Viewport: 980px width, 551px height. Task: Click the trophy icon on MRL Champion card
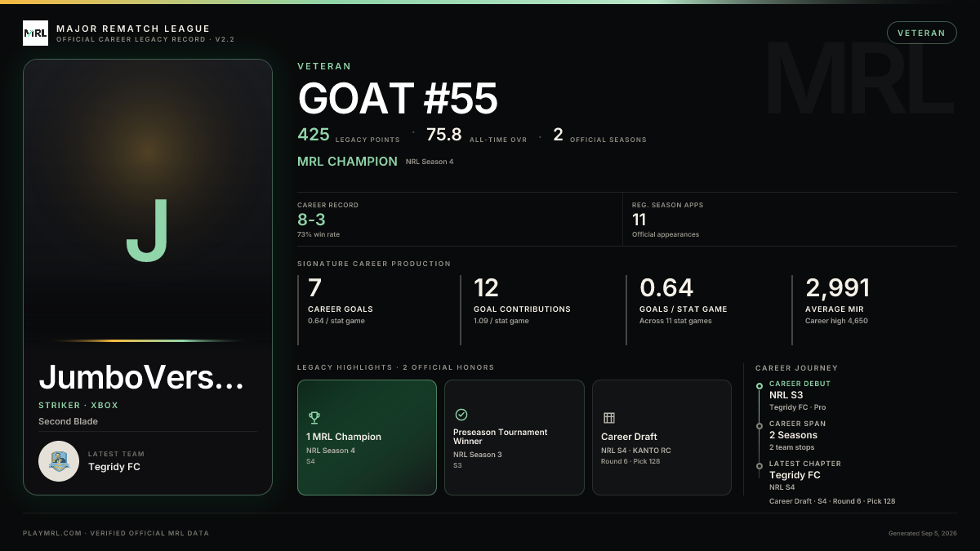(314, 418)
